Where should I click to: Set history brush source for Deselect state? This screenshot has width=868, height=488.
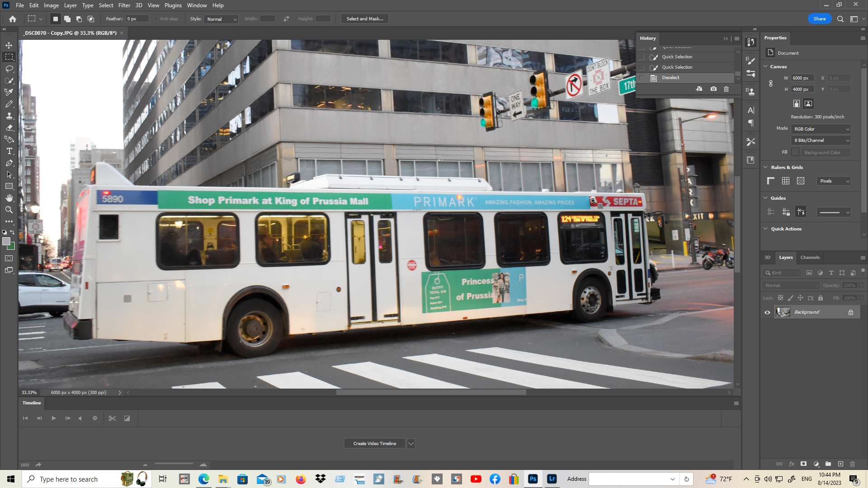click(642, 78)
